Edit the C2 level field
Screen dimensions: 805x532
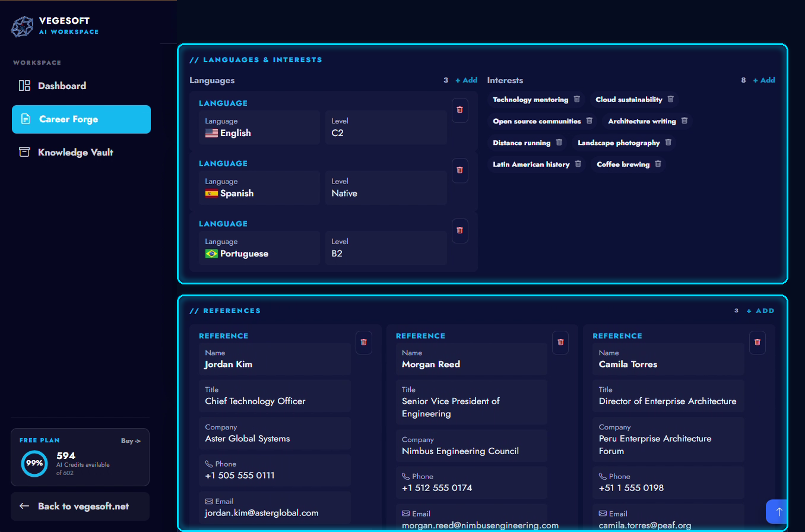386,127
